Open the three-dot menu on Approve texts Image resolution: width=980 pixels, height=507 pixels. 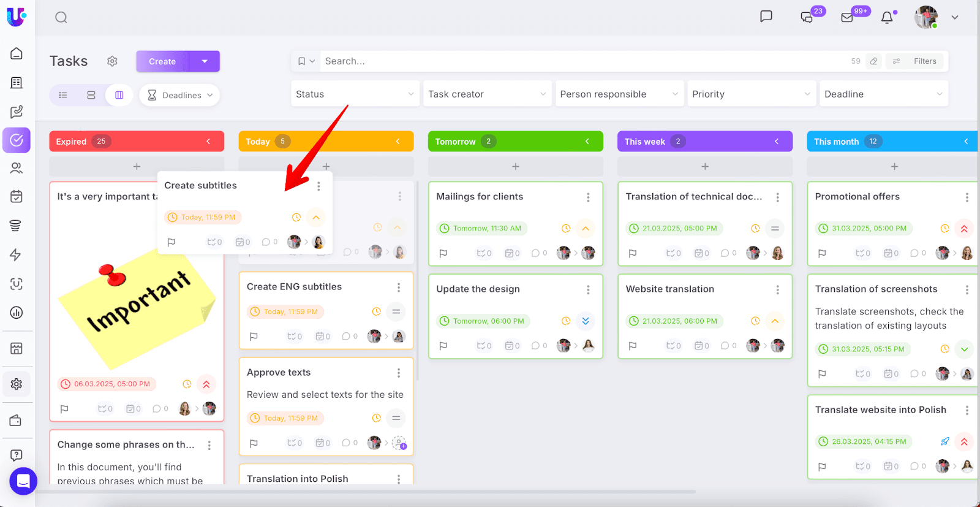tap(399, 373)
